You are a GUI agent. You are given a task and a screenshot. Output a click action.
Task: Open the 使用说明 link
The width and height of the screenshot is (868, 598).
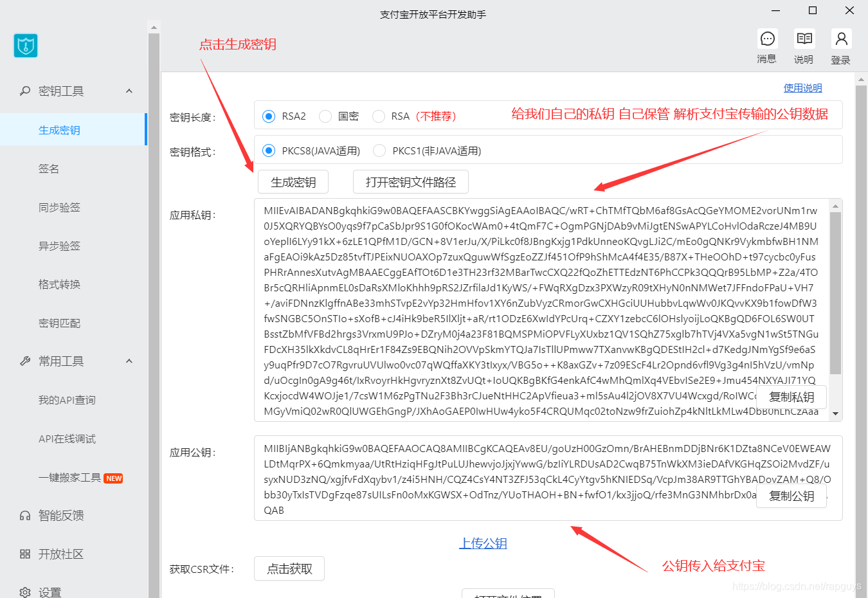[802, 88]
